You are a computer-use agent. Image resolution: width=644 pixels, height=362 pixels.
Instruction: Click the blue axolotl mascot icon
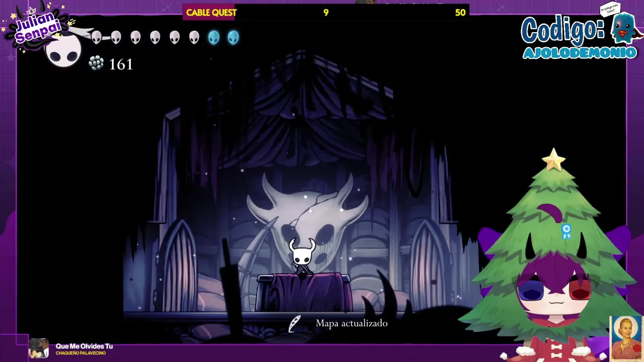coord(625,29)
